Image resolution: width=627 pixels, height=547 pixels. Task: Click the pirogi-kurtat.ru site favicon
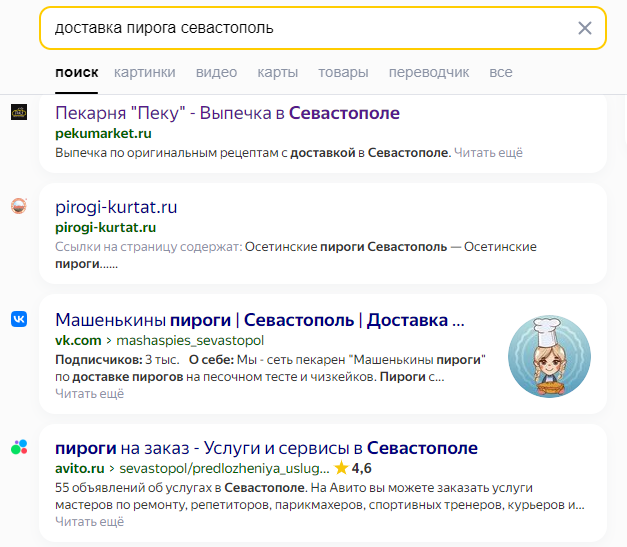click(x=19, y=206)
